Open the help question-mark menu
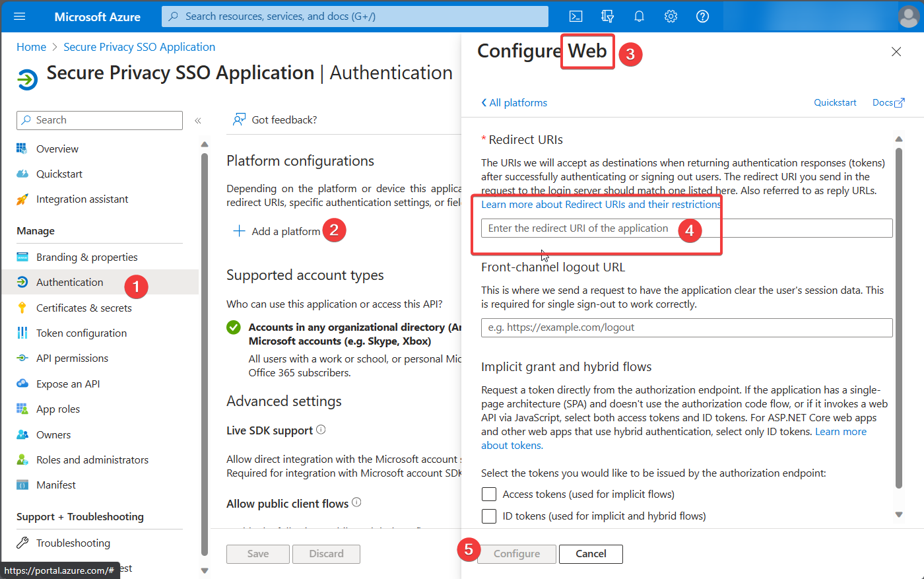Image resolution: width=924 pixels, height=579 pixels. (x=702, y=16)
